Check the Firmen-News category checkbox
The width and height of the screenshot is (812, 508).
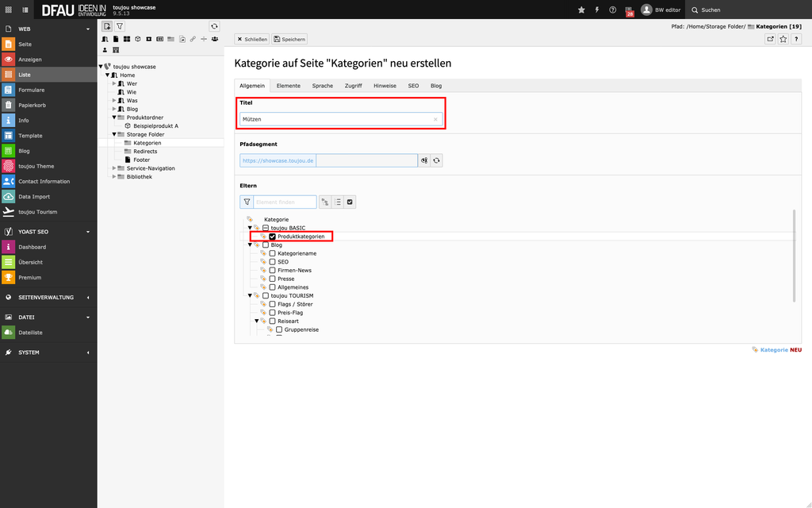(x=273, y=270)
